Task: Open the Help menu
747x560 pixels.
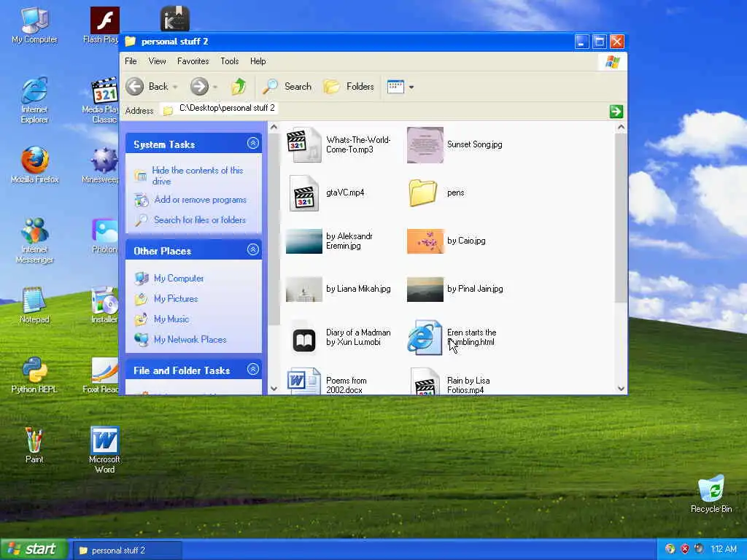Action: pos(258,61)
